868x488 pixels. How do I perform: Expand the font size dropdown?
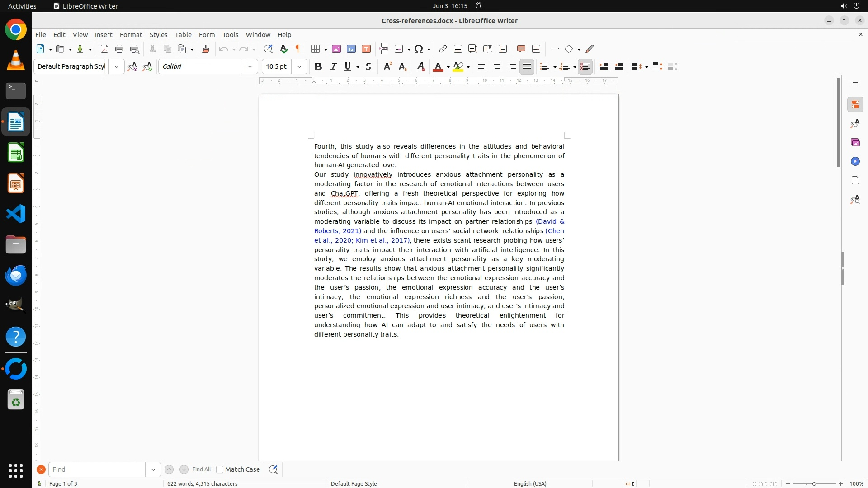(299, 66)
